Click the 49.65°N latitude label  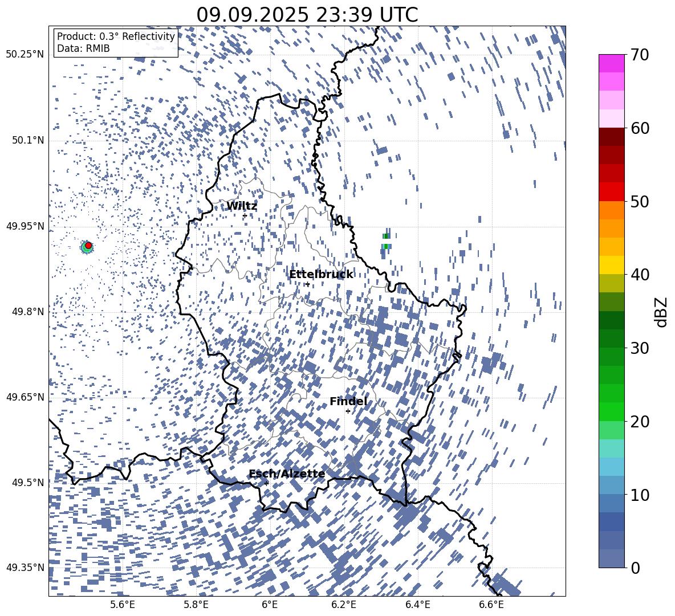click(x=25, y=397)
